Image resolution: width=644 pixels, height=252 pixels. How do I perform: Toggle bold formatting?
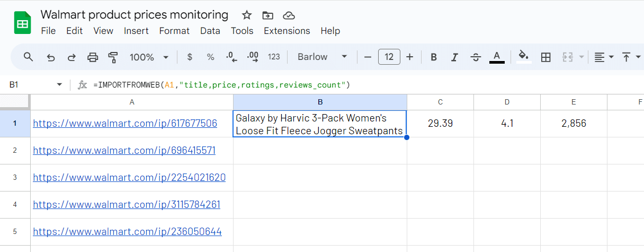click(433, 57)
